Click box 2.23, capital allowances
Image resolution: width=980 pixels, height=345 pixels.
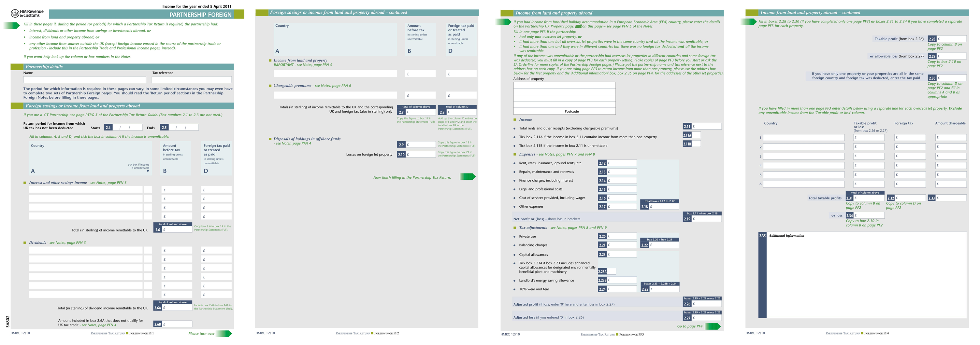[x=622, y=254]
